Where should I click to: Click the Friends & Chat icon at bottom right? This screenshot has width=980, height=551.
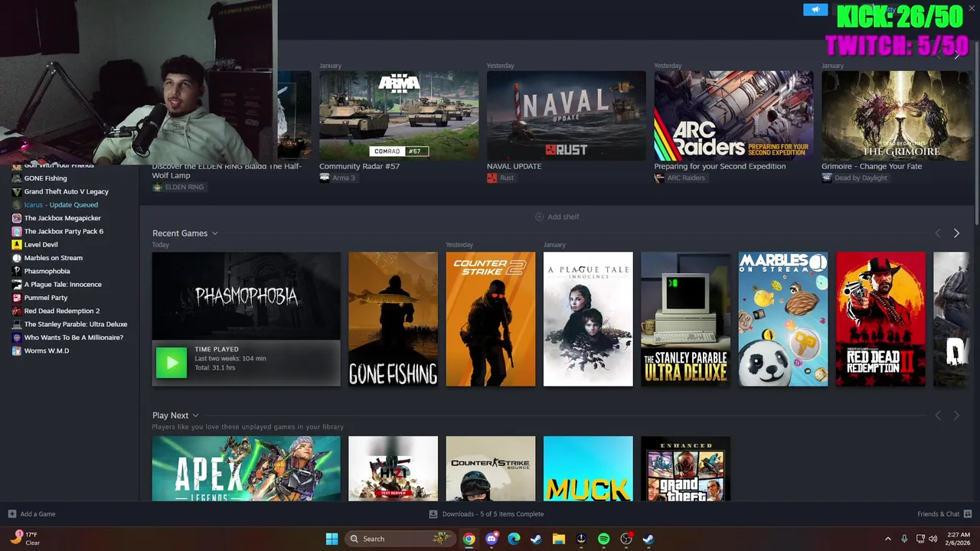point(968,514)
